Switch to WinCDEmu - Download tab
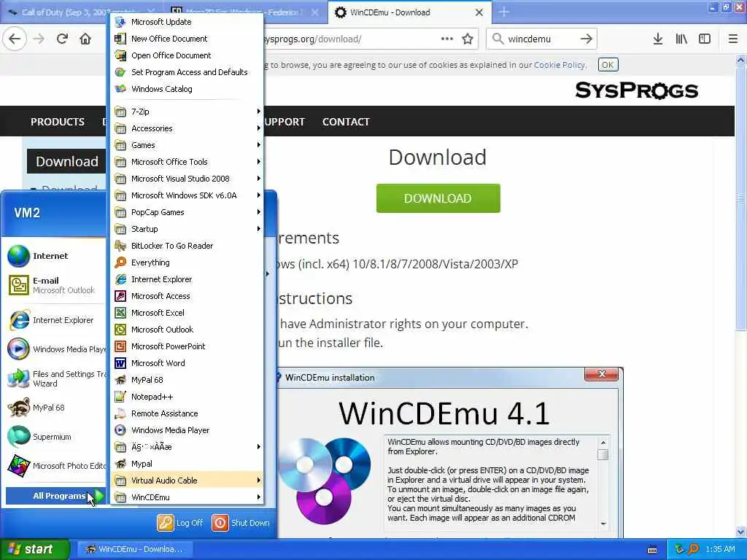The image size is (747, 560). 408,12
